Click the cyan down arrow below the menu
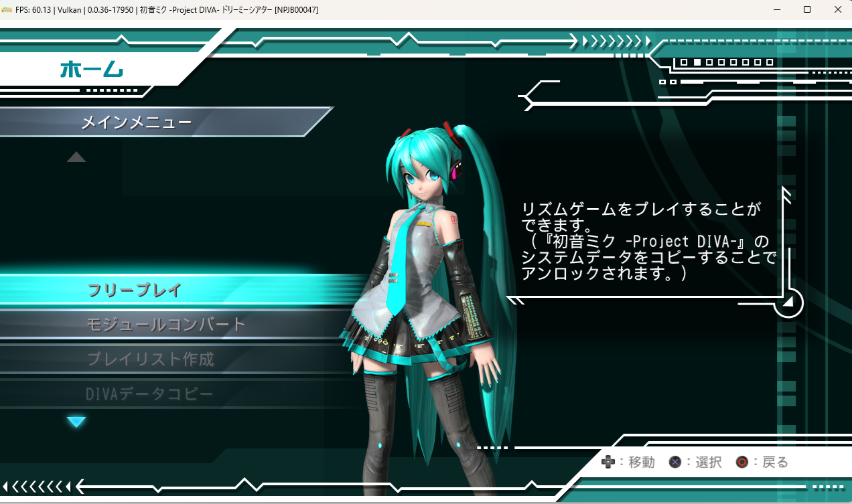This screenshot has width=852, height=504. [x=76, y=422]
